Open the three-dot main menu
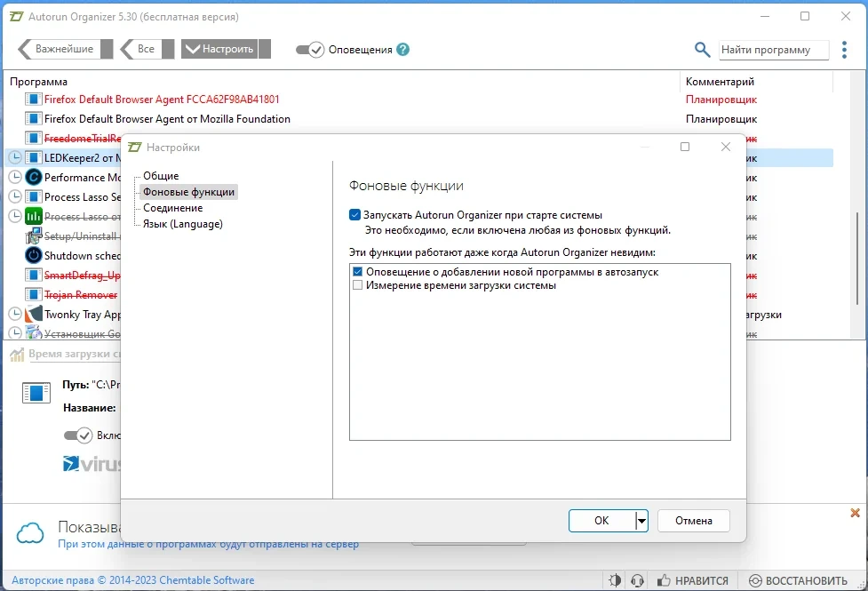The height and width of the screenshot is (591, 868). [x=844, y=49]
